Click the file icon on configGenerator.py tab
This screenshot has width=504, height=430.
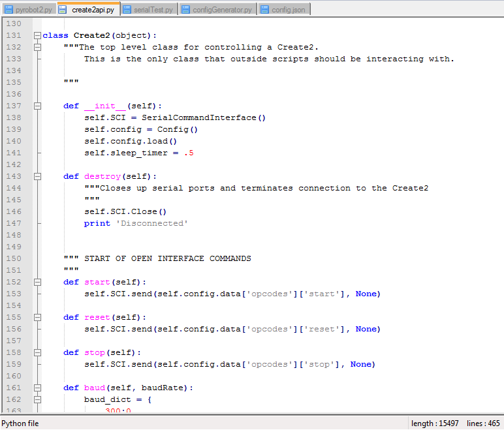click(x=185, y=10)
